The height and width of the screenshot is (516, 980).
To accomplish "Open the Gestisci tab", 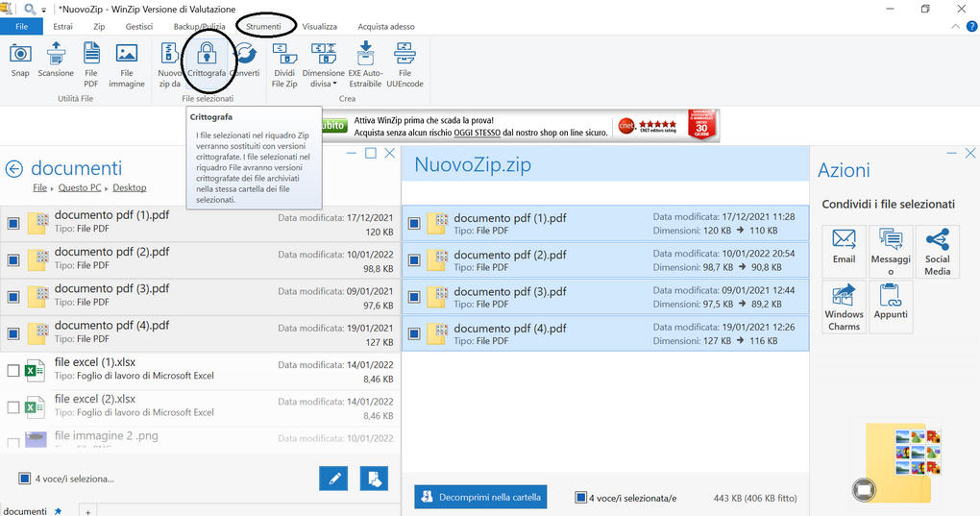I will coord(138,26).
